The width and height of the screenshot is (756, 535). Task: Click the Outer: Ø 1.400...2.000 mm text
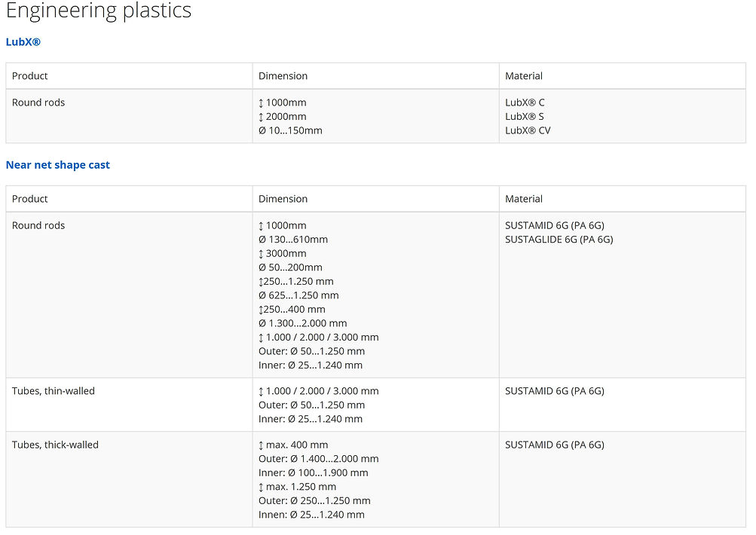click(x=318, y=459)
